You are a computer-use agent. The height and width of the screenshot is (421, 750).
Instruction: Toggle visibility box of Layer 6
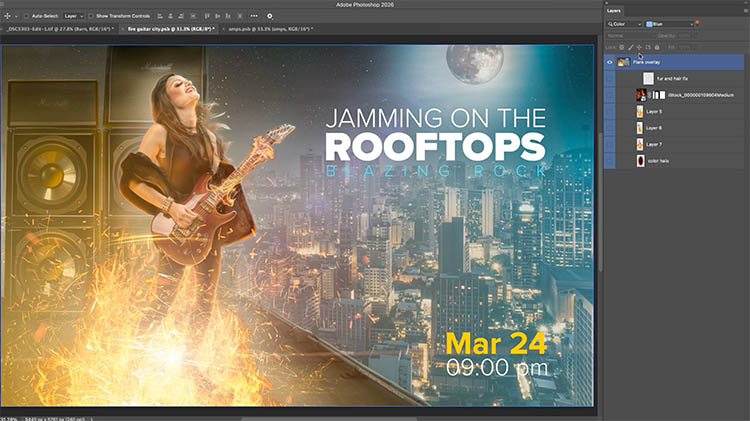click(x=609, y=128)
